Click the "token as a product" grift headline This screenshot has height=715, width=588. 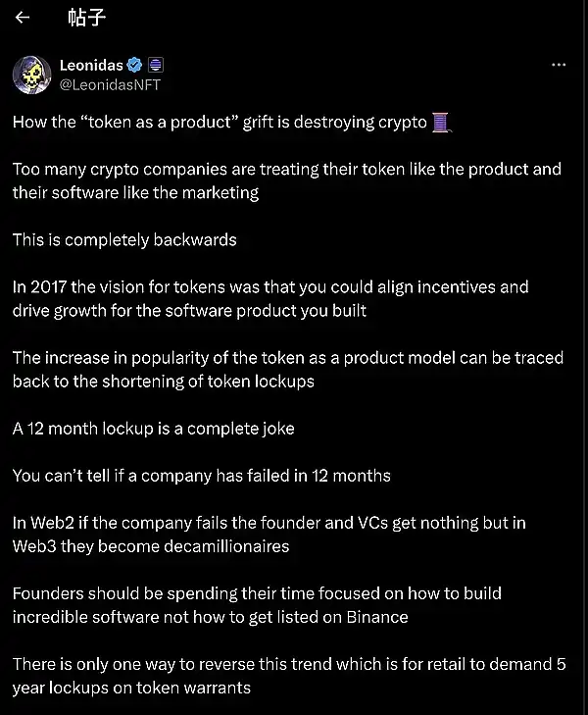(x=220, y=123)
